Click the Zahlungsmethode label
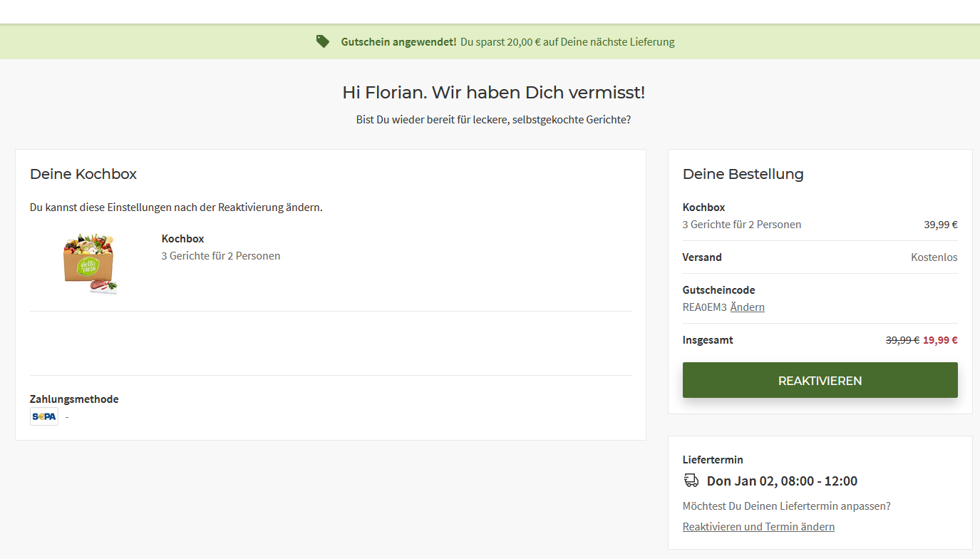The image size is (980, 559). 74,399
